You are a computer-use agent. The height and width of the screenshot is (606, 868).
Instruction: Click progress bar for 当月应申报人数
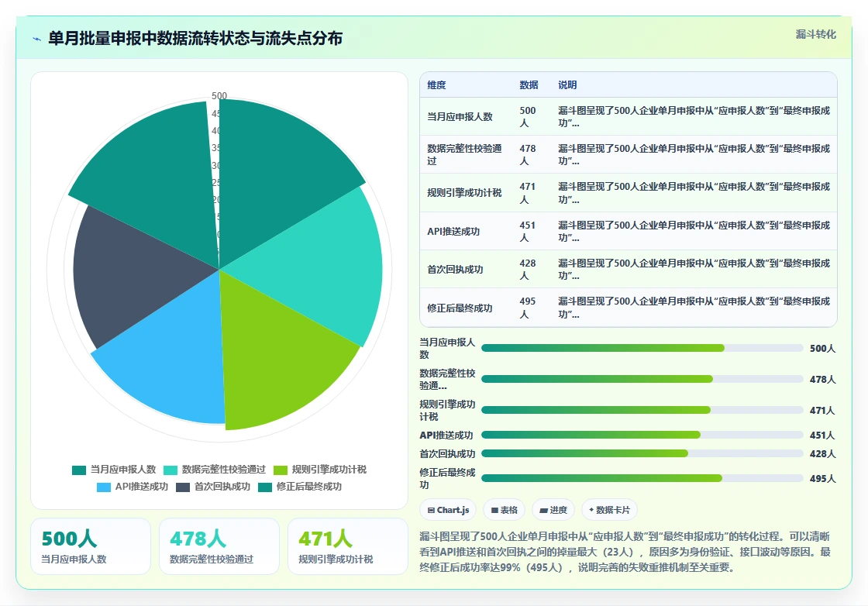pyautogui.click(x=642, y=348)
